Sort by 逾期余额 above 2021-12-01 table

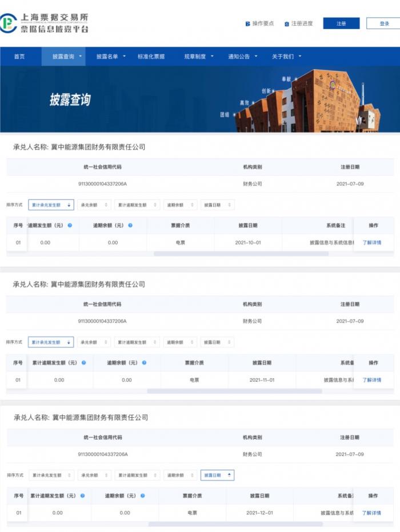tap(180, 475)
